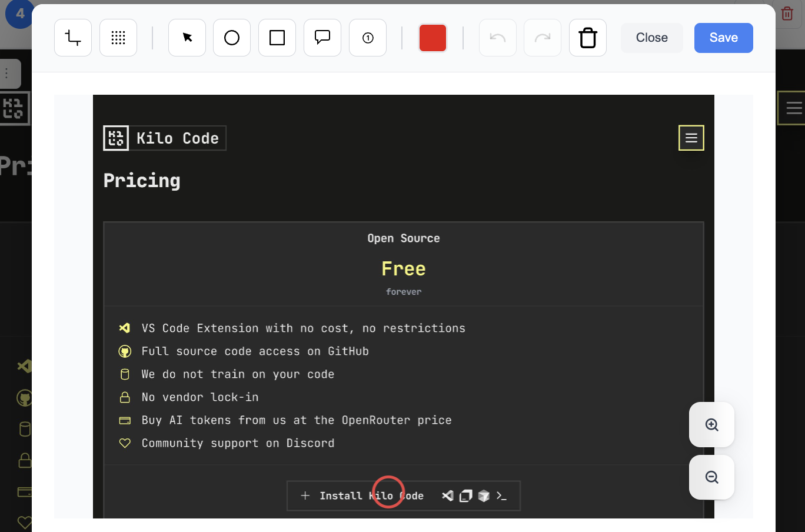Close the annotation editor

click(651, 37)
